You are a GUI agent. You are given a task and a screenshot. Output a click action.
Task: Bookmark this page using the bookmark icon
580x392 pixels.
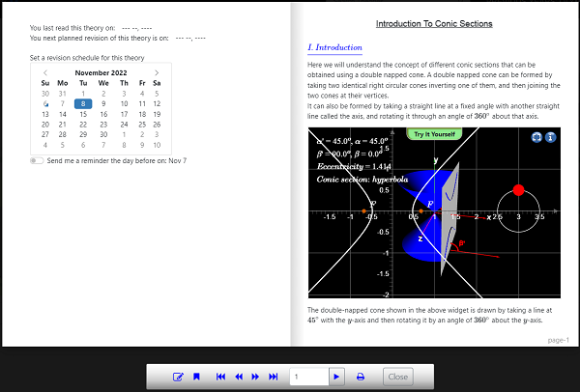[195, 377]
